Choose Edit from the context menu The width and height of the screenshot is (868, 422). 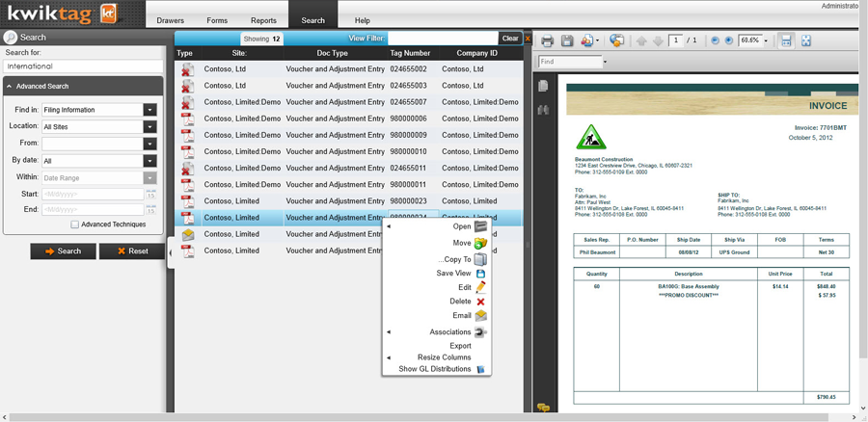437,288
